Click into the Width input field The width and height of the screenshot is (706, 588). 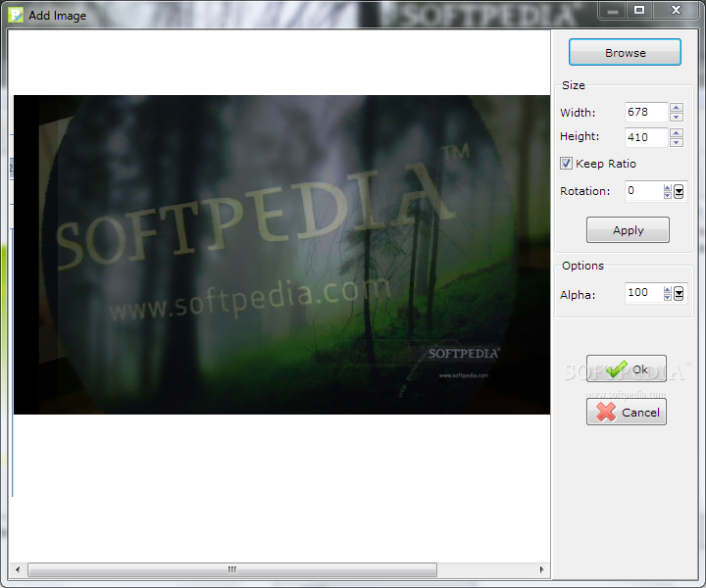pos(646,112)
